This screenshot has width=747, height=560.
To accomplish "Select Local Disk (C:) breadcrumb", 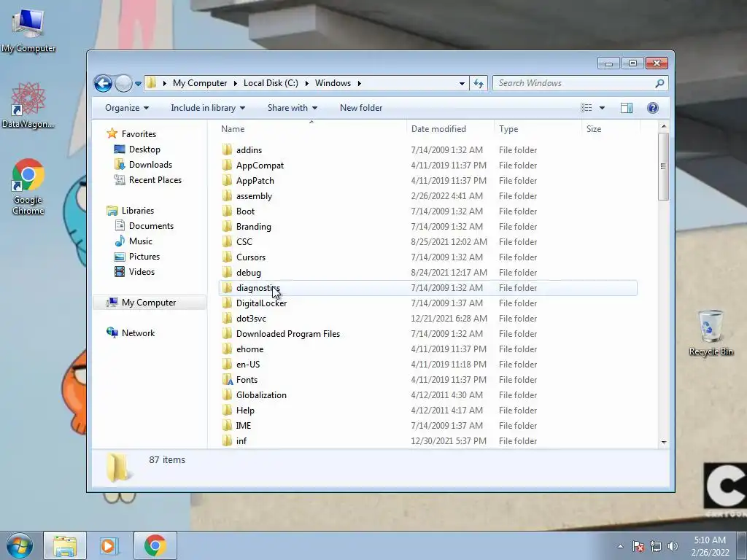I will (x=271, y=83).
